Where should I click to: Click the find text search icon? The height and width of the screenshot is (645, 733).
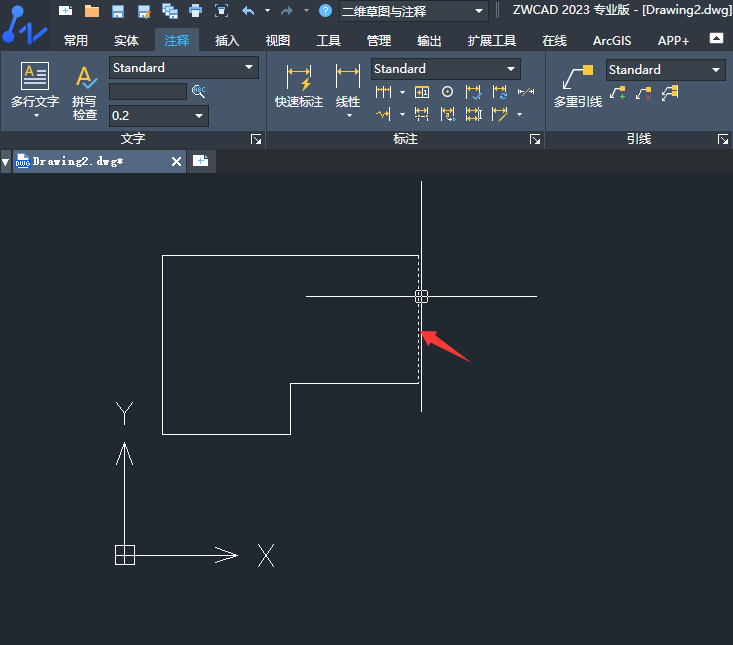199,91
